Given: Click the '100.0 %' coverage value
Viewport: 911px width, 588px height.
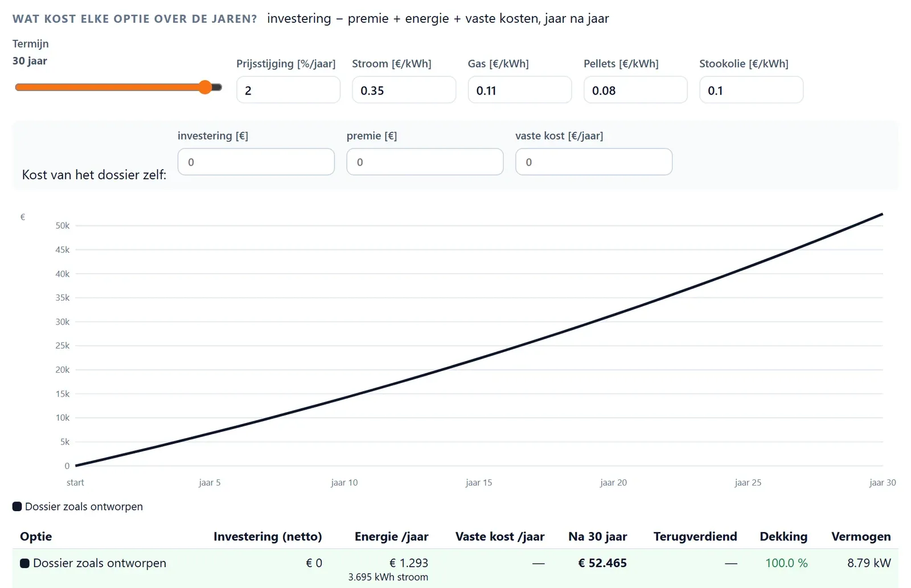Looking at the screenshot, I should pyautogui.click(x=786, y=563).
